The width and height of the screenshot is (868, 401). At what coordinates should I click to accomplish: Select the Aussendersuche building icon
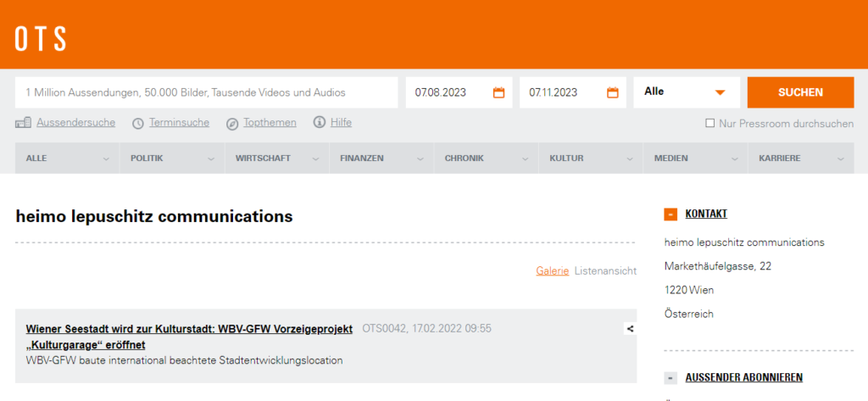23,123
